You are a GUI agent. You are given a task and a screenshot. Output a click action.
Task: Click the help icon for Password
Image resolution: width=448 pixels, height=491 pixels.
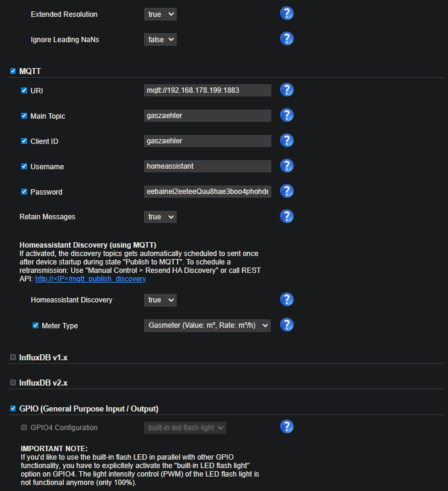287,191
